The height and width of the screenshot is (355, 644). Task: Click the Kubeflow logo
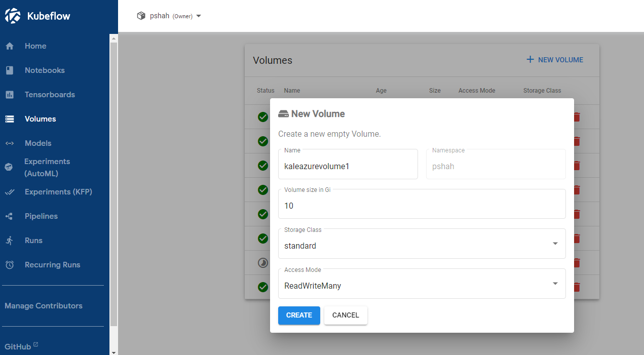pos(13,16)
